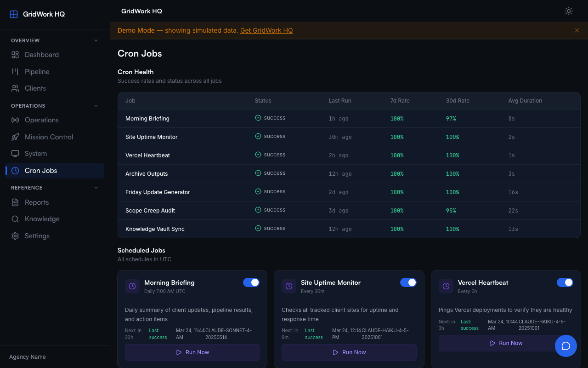Open Knowledge via the magnifier icon
Viewport: 588px width, 368px height.
(x=15, y=218)
